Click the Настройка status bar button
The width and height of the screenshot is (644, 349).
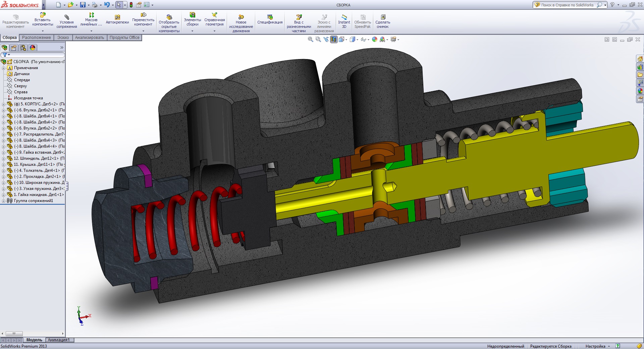click(595, 346)
